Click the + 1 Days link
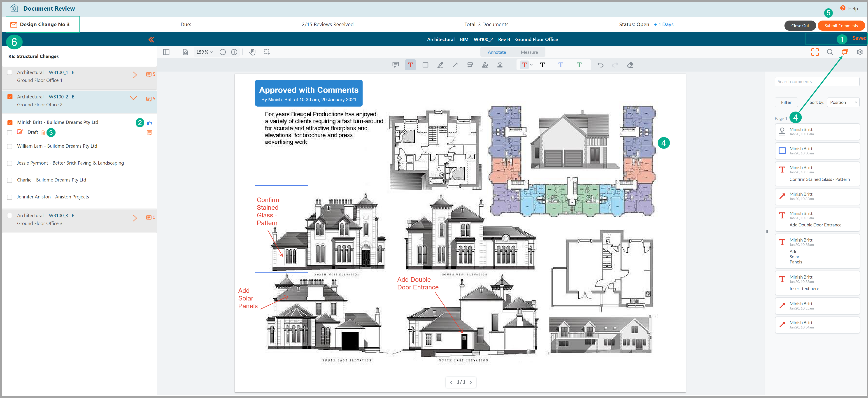The image size is (868, 398). (x=663, y=24)
